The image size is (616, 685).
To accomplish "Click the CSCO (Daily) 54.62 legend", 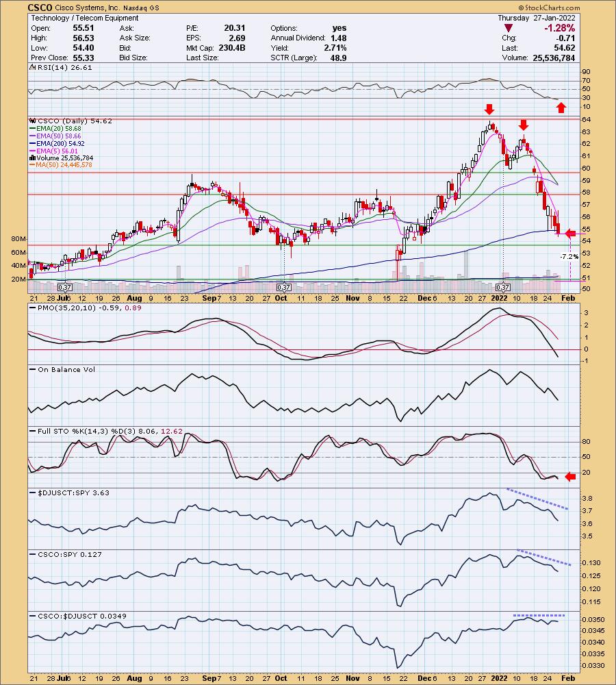I will 71,121.
